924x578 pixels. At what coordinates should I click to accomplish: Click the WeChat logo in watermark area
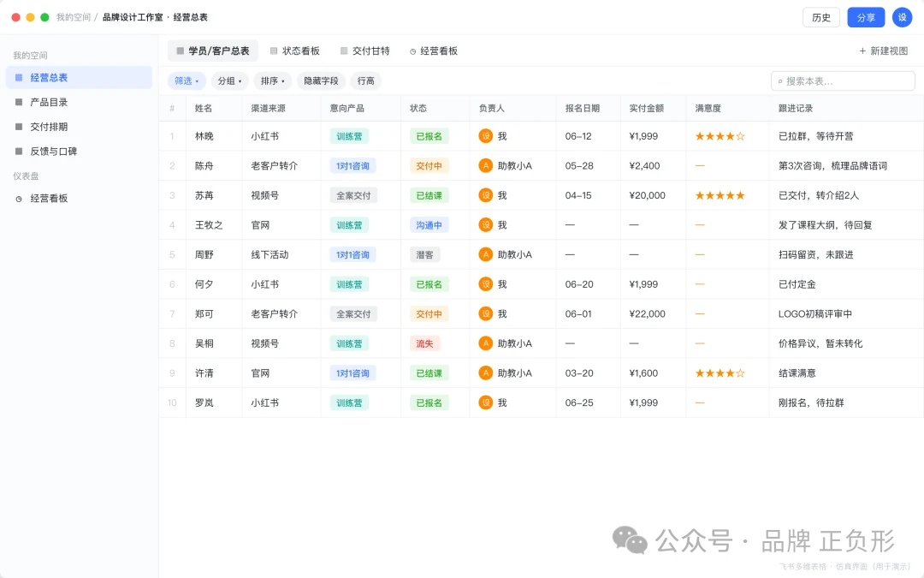coord(630,539)
